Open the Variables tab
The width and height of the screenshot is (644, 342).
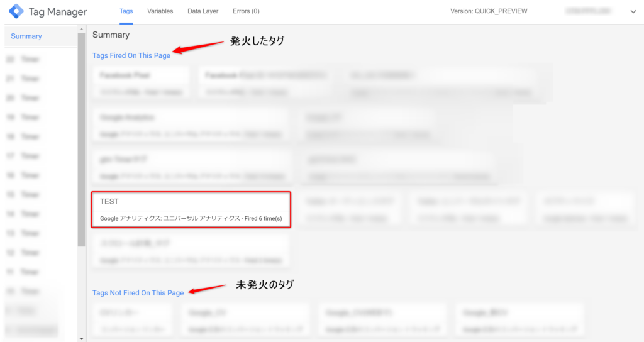click(160, 11)
